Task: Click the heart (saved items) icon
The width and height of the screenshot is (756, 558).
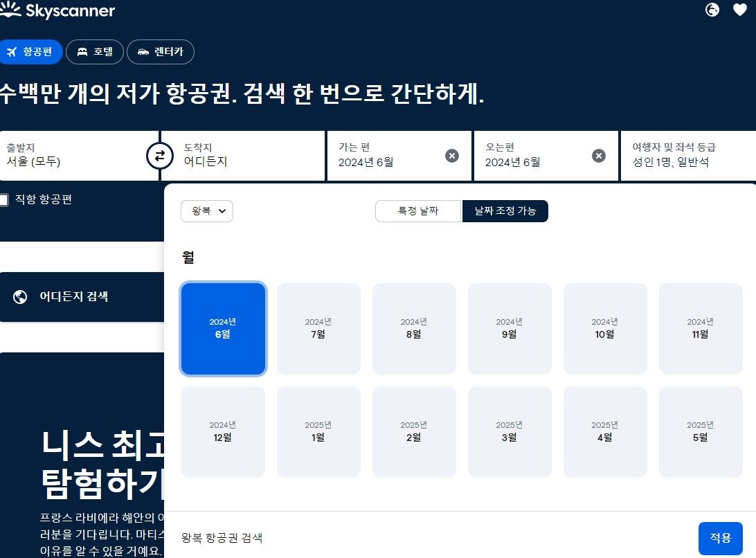Action: (739, 10)
